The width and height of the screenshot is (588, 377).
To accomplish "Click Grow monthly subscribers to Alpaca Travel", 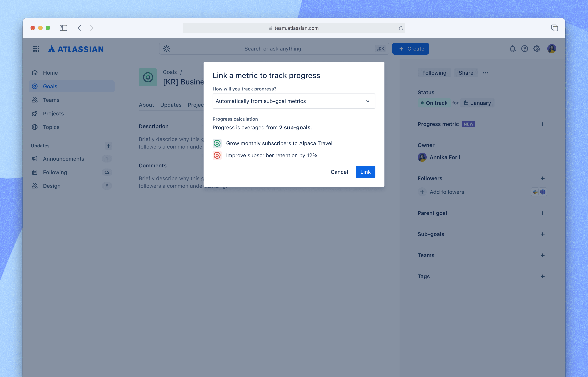I will (279, 143).
